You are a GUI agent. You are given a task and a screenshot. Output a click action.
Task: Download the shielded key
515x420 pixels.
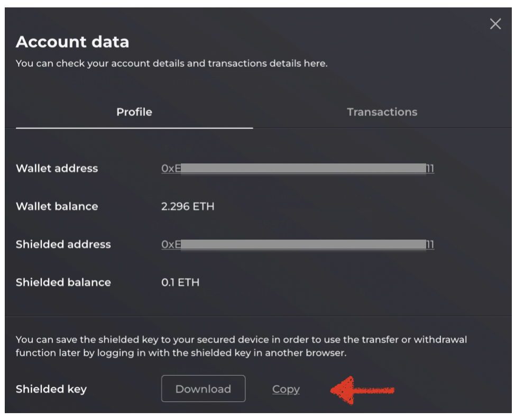(203, 388)
